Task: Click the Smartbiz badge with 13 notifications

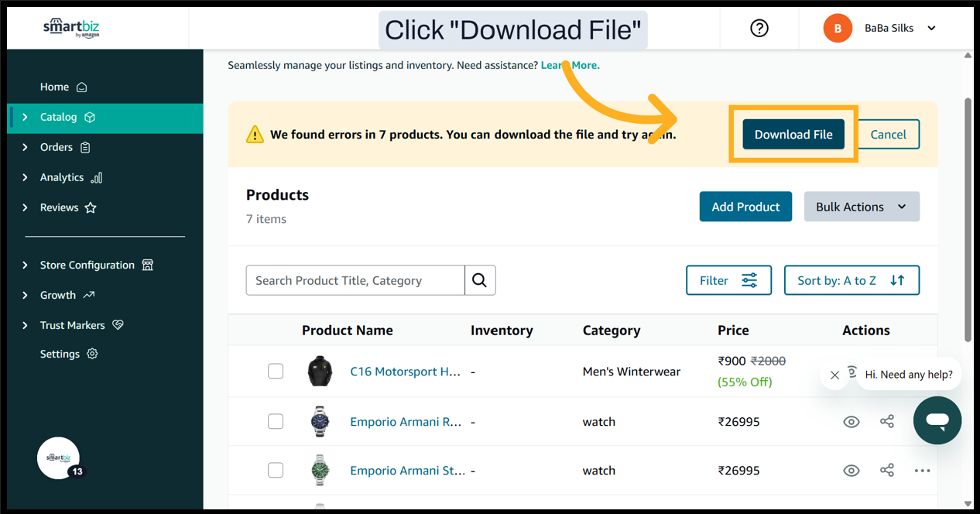Action: click(x=59, y=458)
